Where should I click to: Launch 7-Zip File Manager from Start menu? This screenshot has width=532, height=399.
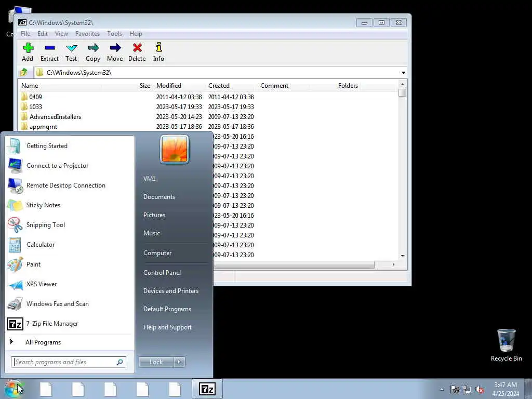click(x=70, y=324)
